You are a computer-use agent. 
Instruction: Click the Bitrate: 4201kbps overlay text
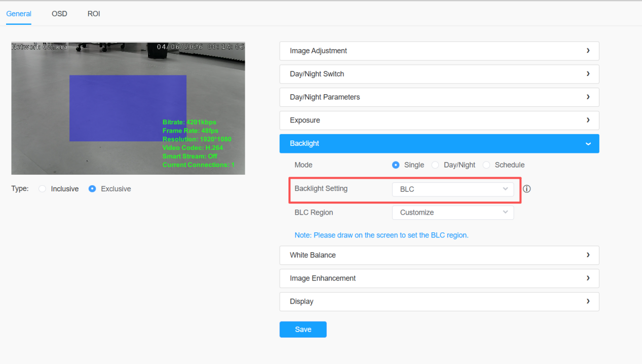pyautogui.click(x=190, y=122)
